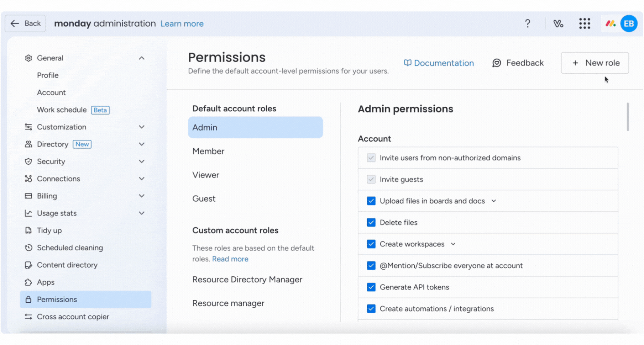This screenshot has height=345, width=644.
Task: Click the Tidy up icon
Action: coord(28,230)
